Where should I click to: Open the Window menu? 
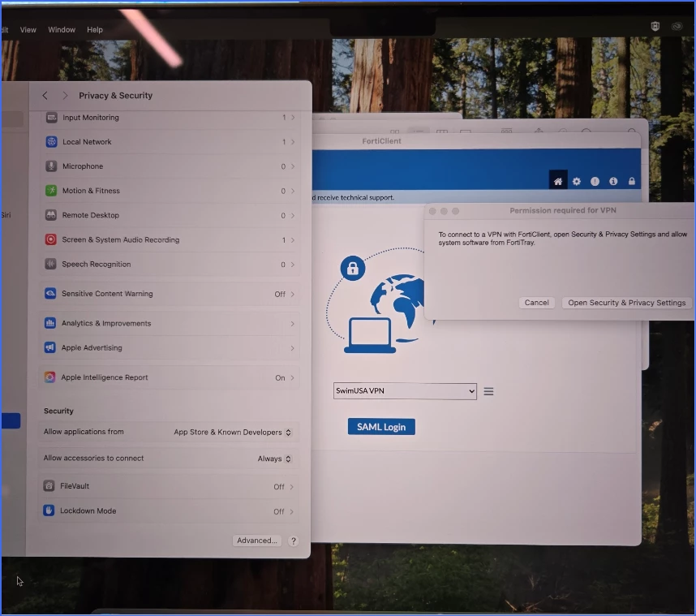[x=62, y=30]
